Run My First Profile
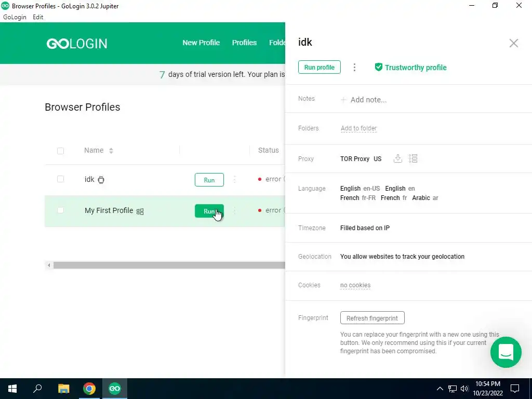Viewport: 532px width, 399px height. [x=209, y=211]
